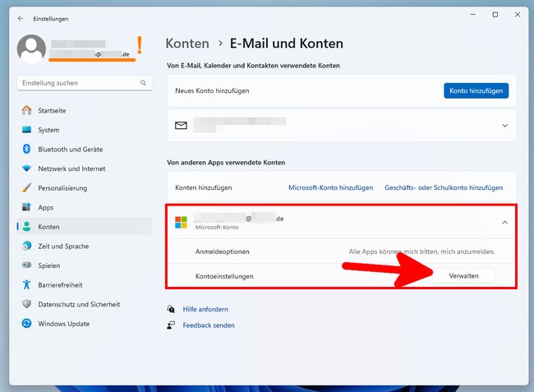
Task: Open Personalisierung settings
Action: [x=85, y=188]
